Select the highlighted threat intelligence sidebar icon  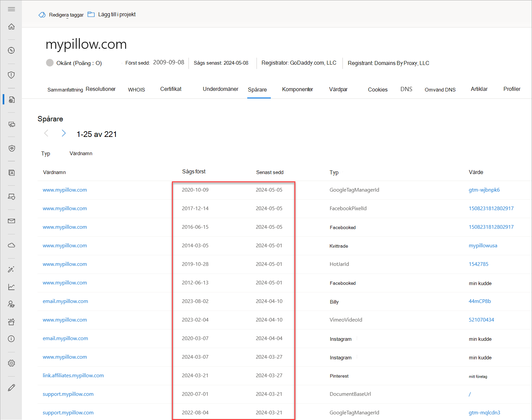(x=11, y=99)
